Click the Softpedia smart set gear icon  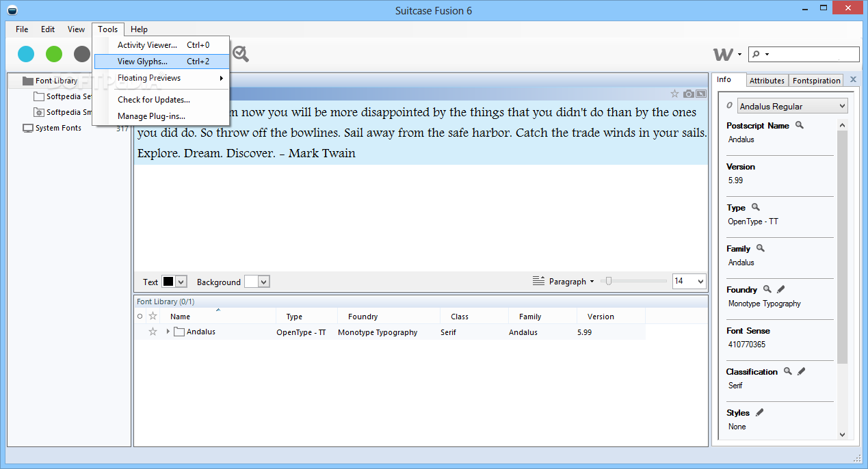click(39, 112)
